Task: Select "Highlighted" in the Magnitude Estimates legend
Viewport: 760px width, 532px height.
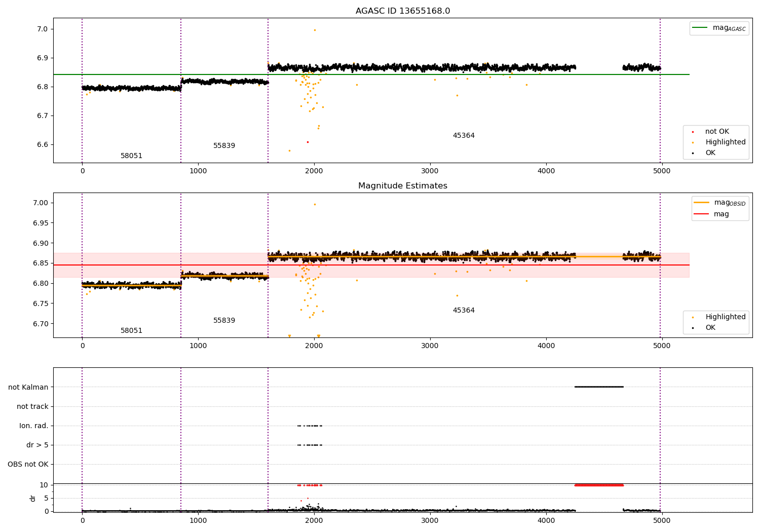Action: (x=726, y=317)
